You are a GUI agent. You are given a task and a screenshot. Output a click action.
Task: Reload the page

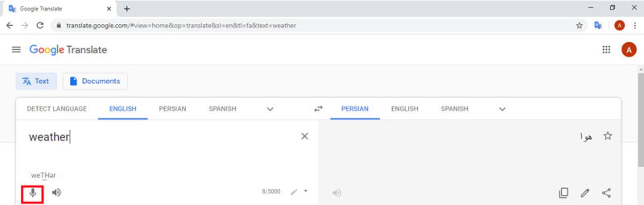[40, 26]
